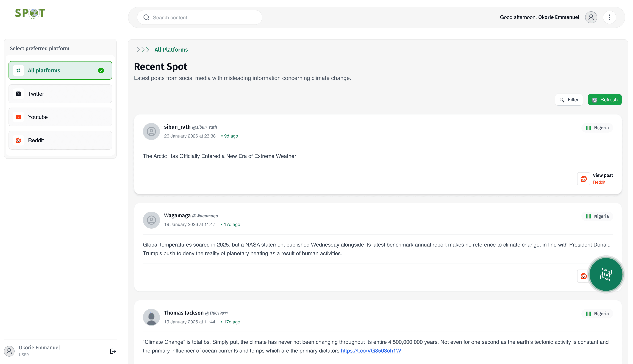Select the Youtube platform icon
This screenshot has width=633, height=364.
point(18,117)
